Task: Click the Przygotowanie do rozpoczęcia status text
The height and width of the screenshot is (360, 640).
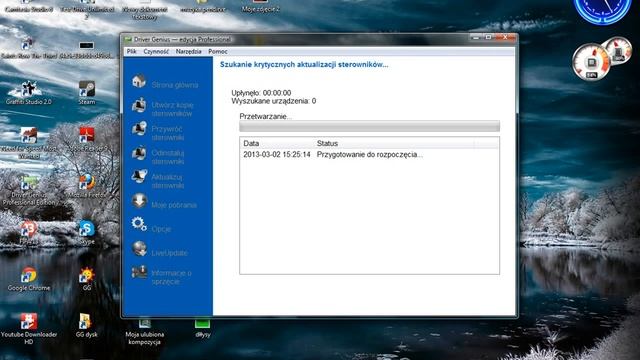Action: click(x=370, y=155)
